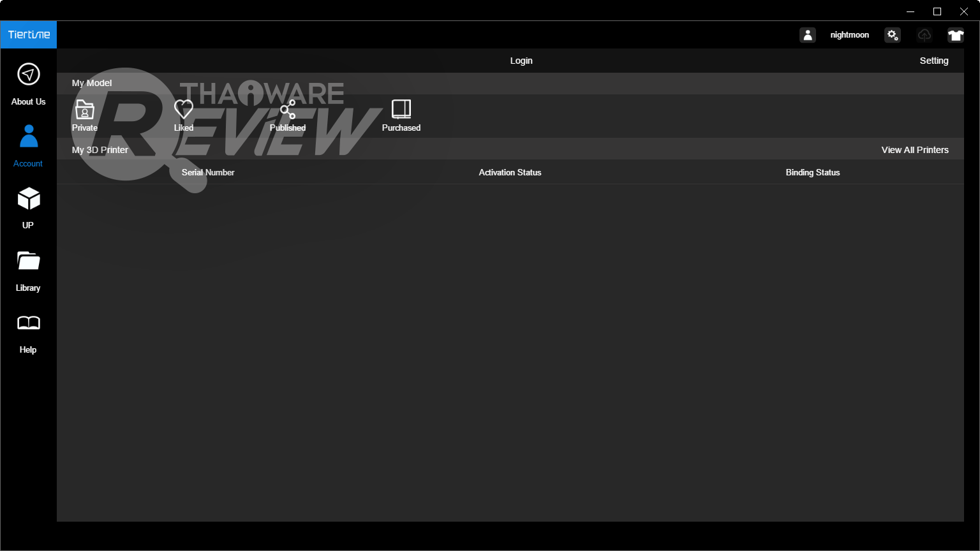This screenshot has width=980, height=551.
Task: Close the Tiertime window
Action: tap(964, 11)
